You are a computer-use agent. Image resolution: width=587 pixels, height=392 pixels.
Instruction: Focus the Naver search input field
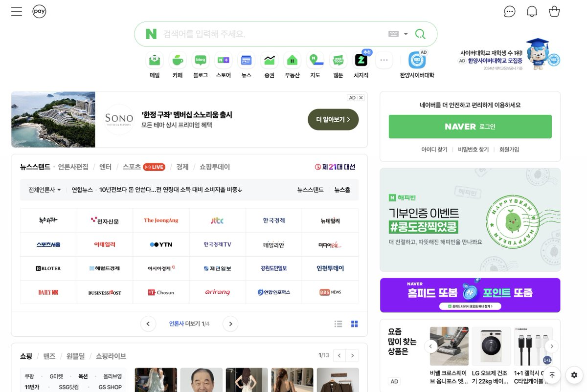click(274, 34)
